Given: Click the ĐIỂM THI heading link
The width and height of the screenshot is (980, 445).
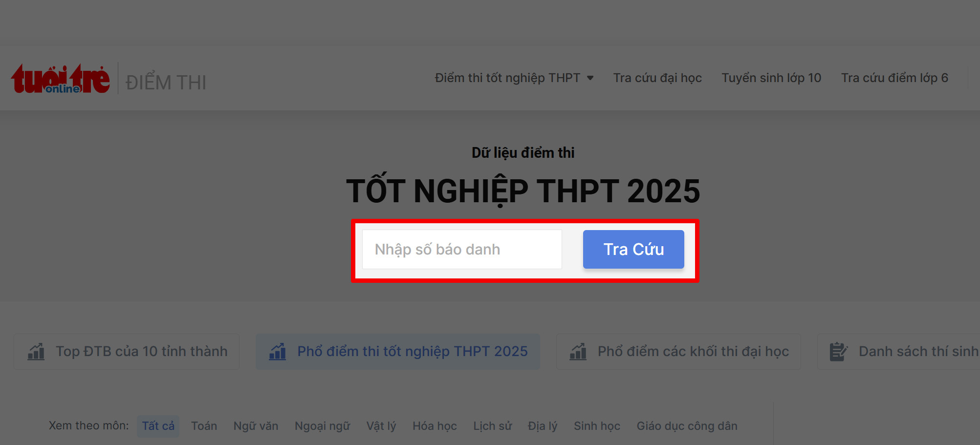Looking at the screenshot, I should (x=166, y=82).
